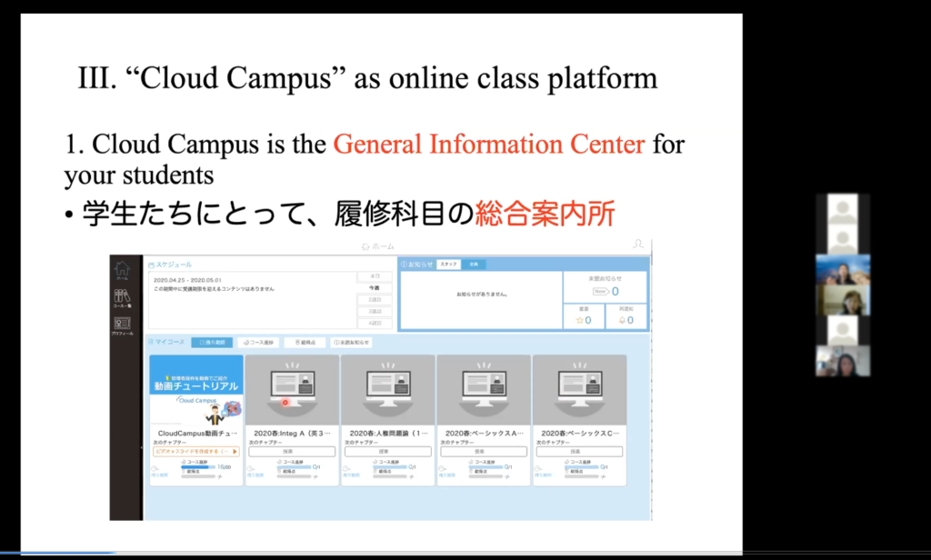The image size is (931, 560).
Task: Click the star icon under 重要
Action: 580,320
